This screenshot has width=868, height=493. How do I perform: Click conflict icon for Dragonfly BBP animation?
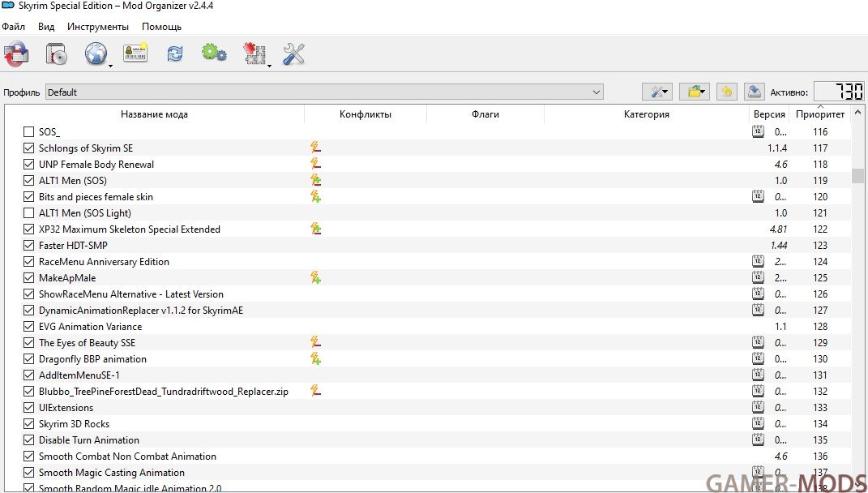pyautogui.click(x=315, y=359)
